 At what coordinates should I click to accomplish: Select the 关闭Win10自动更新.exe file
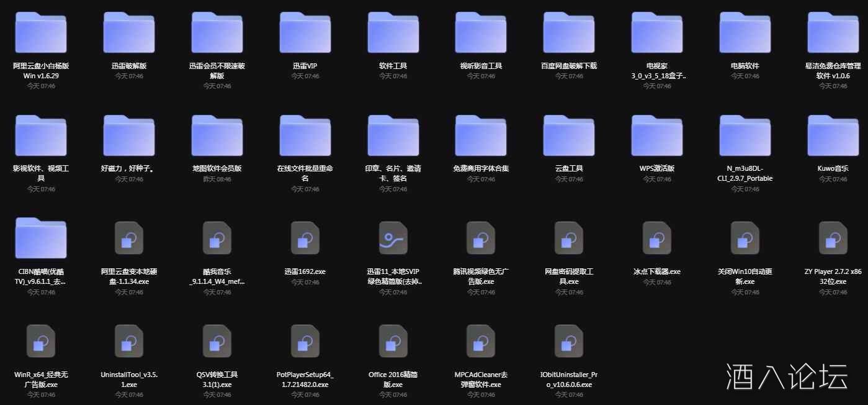point(745,238)
